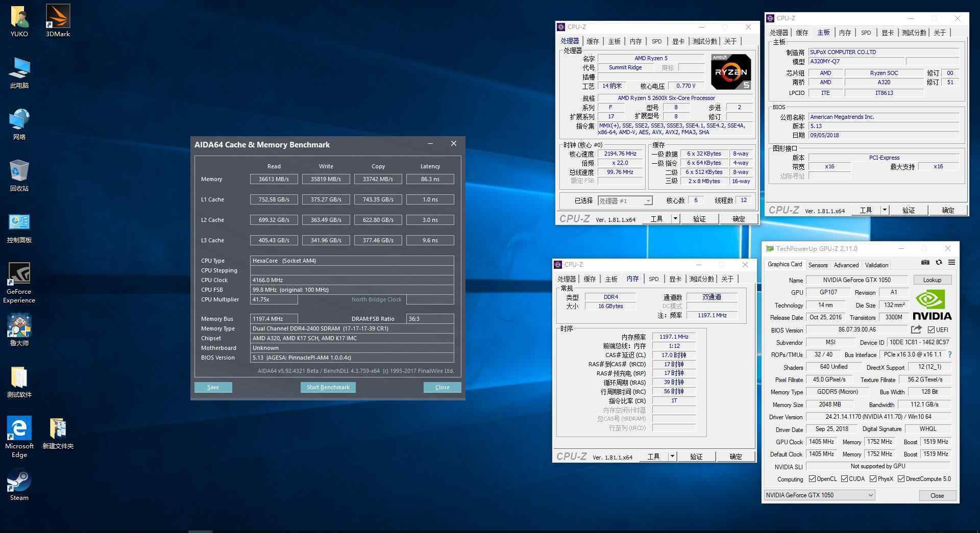This screenshot has width=980, height=533.
Task: Click the A320MY-Q7 model value in CPU-Z
Action: click(x=857, y=61)
